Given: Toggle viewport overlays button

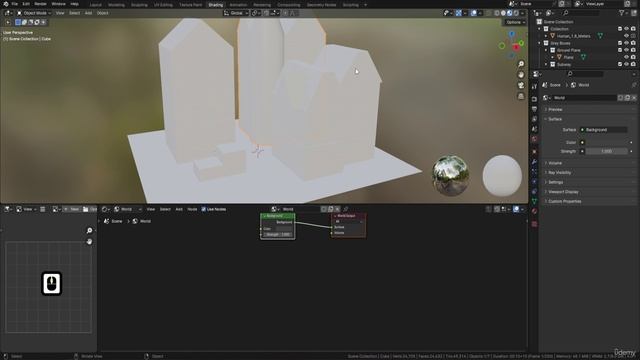Looking at the screenshot, I should pyautogui.click(x=473, y=13).
